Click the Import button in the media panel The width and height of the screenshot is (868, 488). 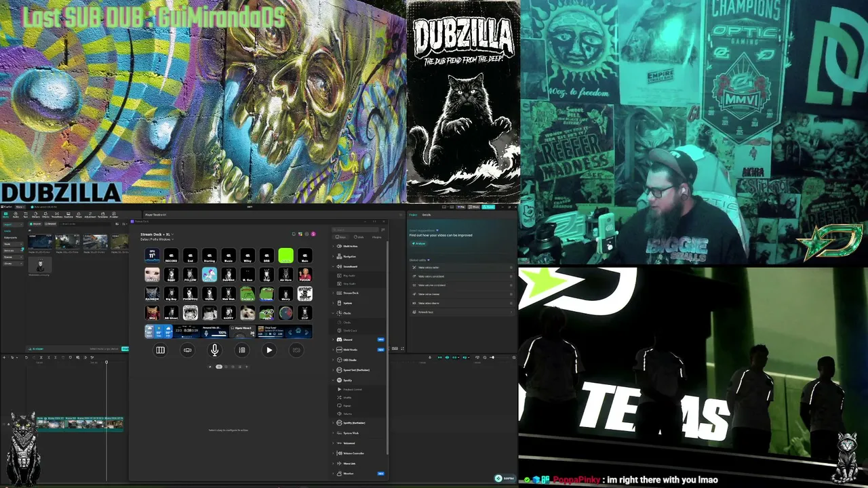[x=34, y=224]
